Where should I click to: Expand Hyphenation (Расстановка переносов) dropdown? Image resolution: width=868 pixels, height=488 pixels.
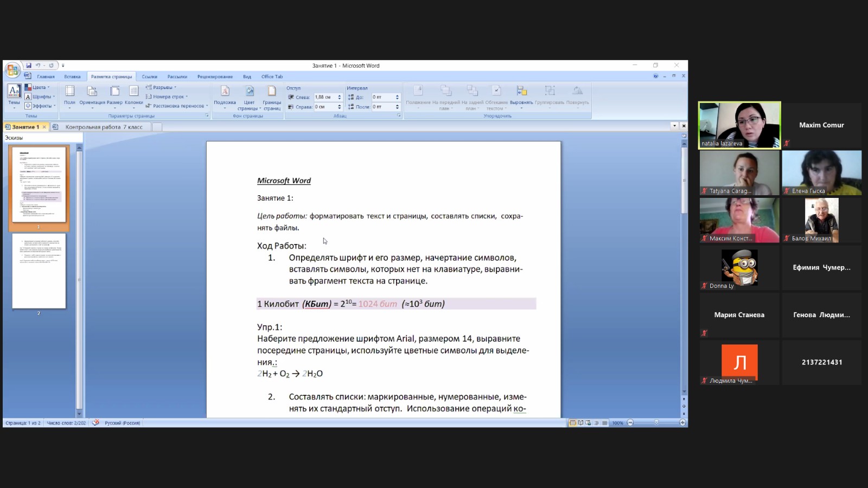[x=177, y=106]
